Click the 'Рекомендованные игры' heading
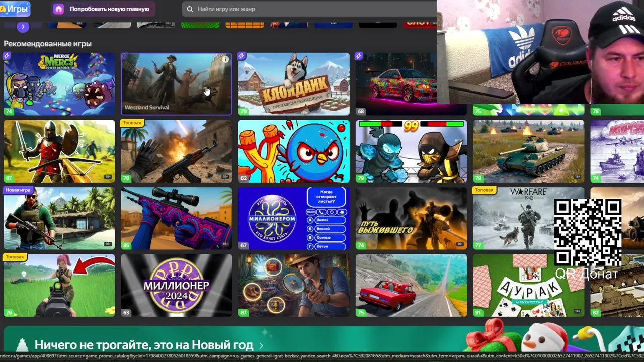This screenshot has height=362, width=644. click(47, 44)
